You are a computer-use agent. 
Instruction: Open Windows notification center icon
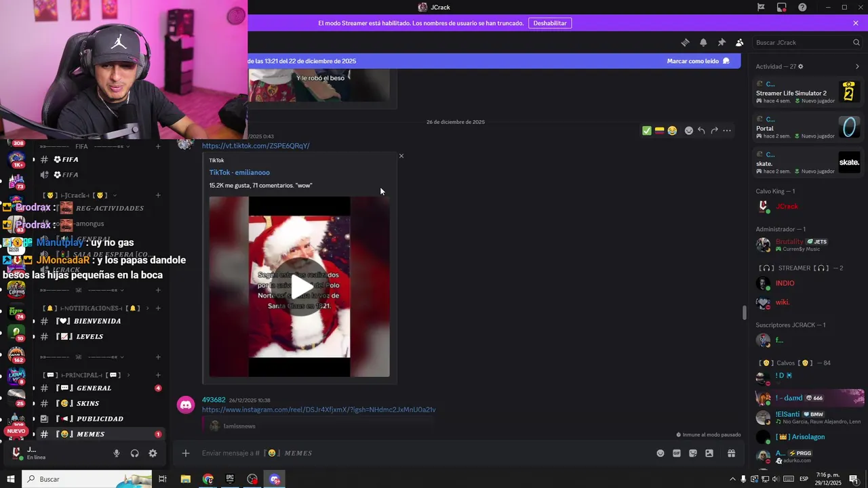[x=854, y=479]
